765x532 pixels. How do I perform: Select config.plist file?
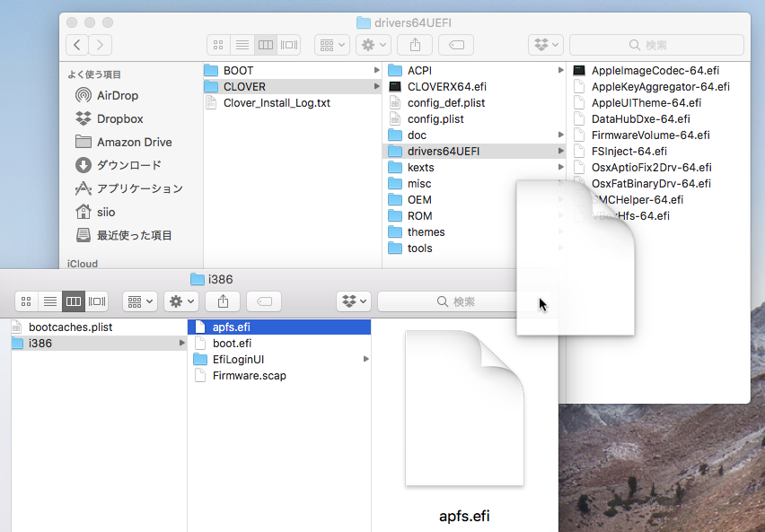click(x=476, y=119)
